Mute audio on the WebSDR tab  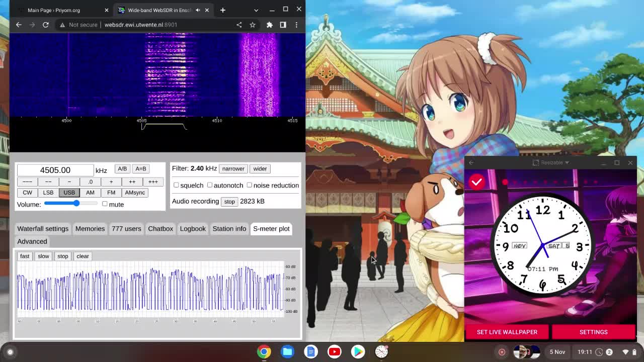point(198,10)
